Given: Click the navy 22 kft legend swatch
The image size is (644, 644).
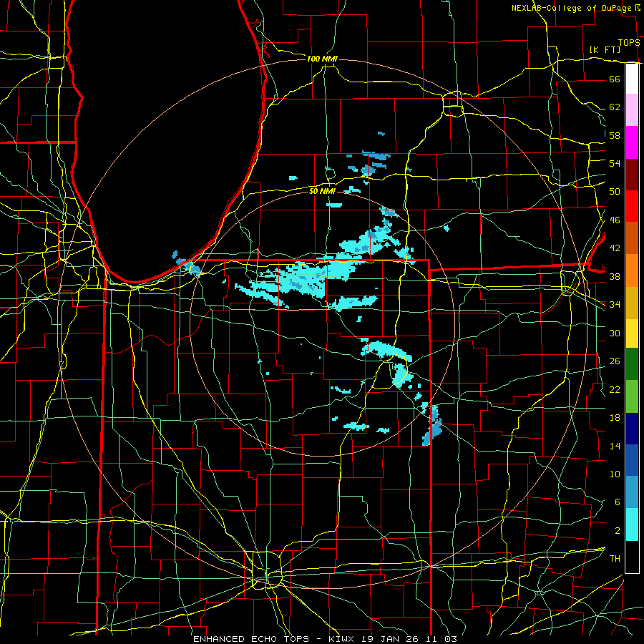Looking at the screenshot, I should [632, 429].
